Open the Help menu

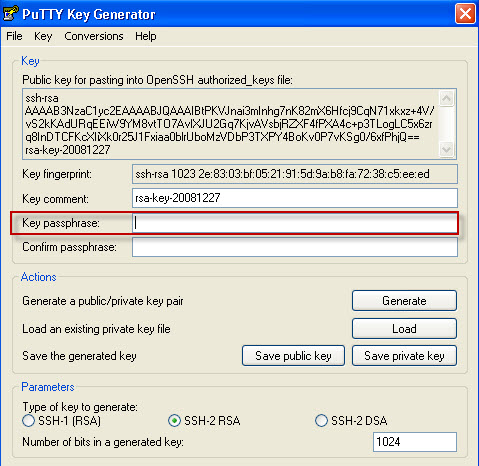click(x=146, y=36)
